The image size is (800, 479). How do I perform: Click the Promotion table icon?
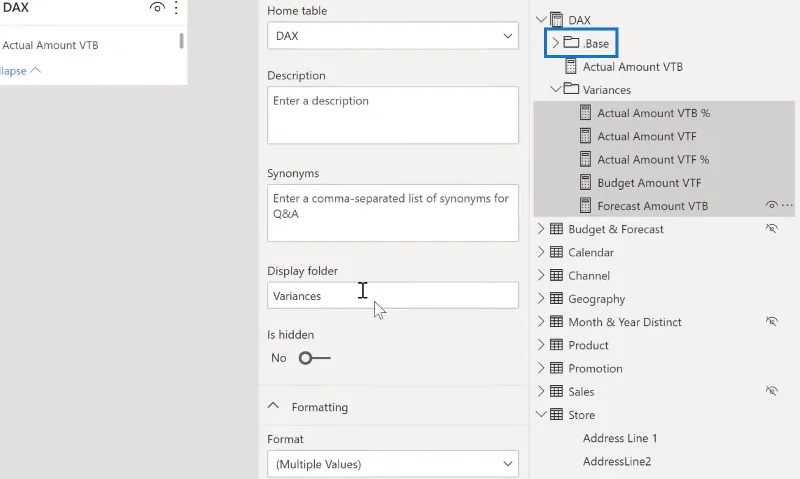[556, 368]
